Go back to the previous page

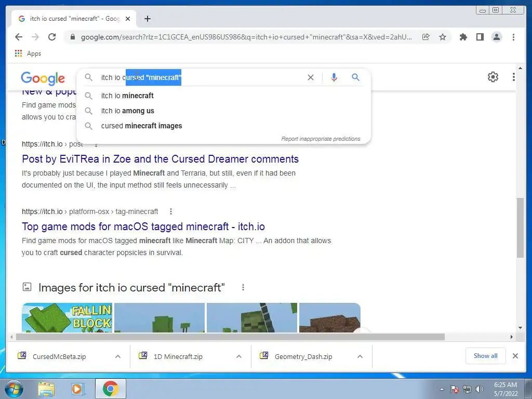pos(19,37)
